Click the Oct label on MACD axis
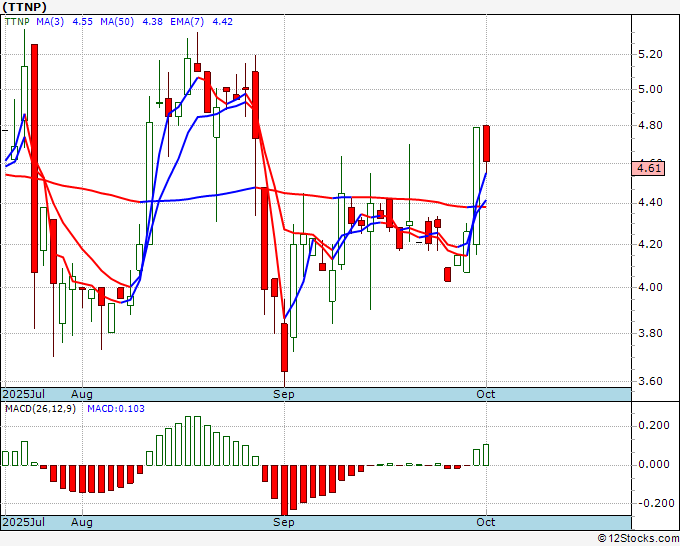The image size is (680, 546). tap(486, 522)
